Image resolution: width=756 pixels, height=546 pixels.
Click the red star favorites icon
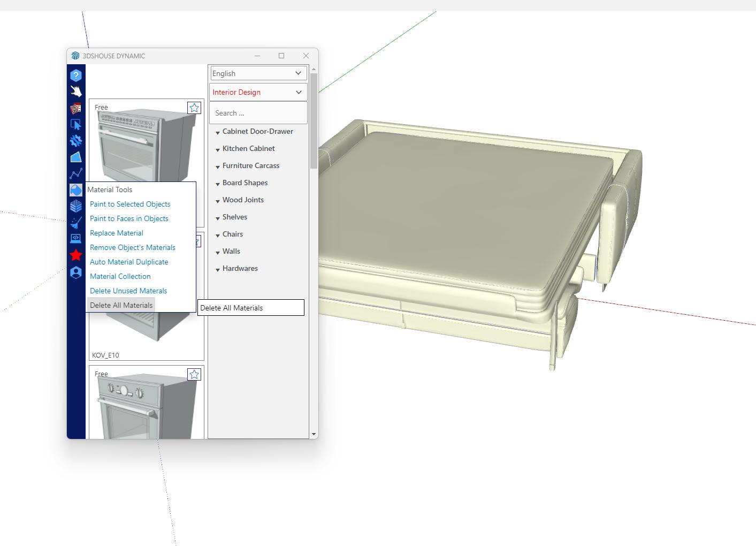tap(76, 255)
